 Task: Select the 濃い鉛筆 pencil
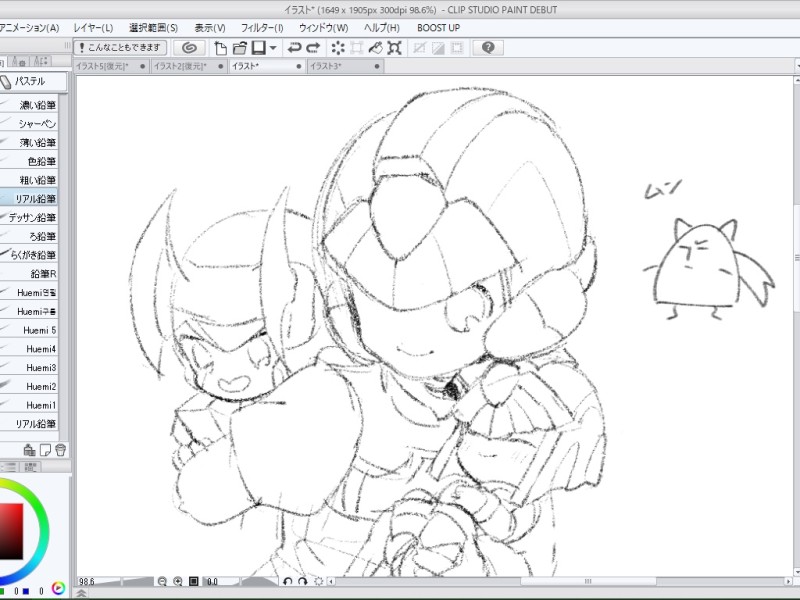coord(29,105)
